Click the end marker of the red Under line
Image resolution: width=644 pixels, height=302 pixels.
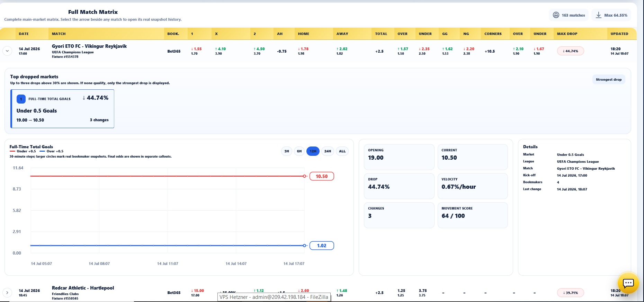(304, 176)
